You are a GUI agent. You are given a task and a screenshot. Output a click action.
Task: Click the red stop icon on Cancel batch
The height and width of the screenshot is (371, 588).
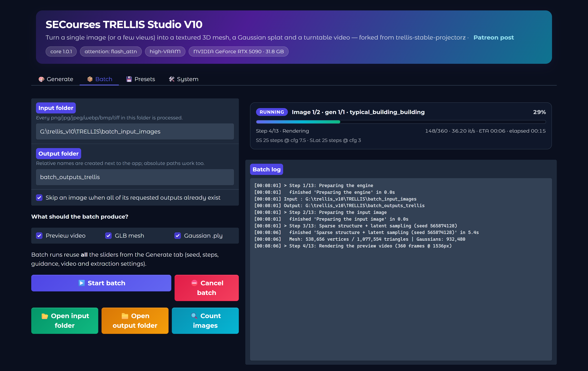click(x=194, y=283)
